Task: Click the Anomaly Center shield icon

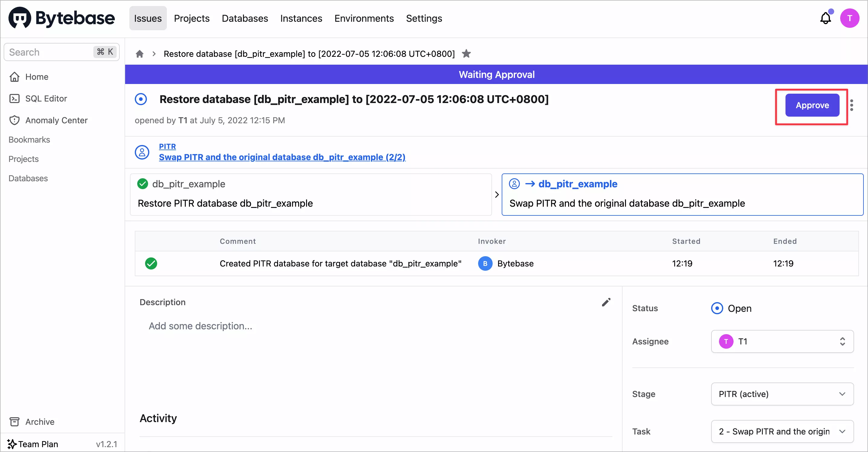Action: tap(15, 120)
